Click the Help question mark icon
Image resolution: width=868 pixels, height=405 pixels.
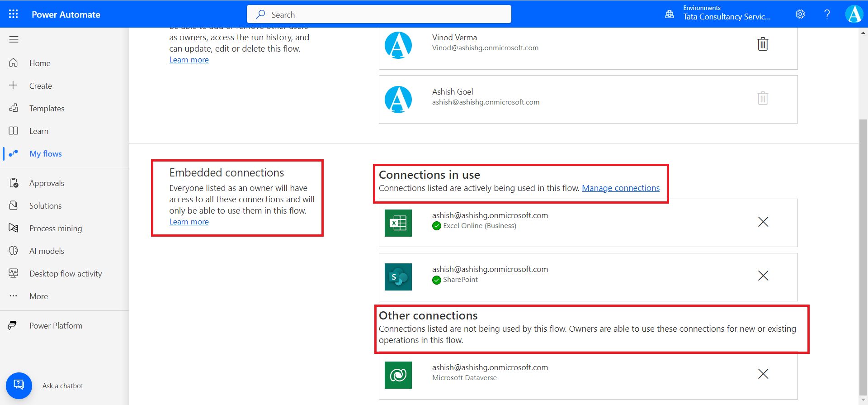[x=827, y=14]
